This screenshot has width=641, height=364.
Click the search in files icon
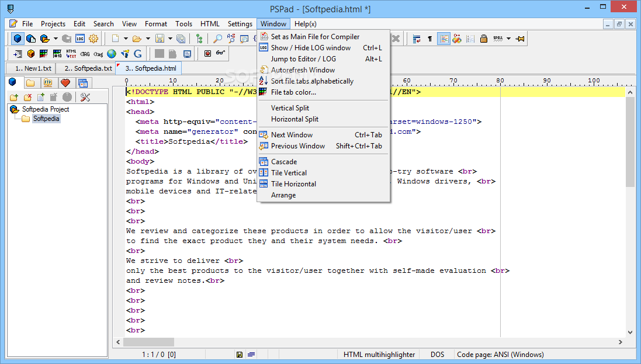click(x=244, y=39)
